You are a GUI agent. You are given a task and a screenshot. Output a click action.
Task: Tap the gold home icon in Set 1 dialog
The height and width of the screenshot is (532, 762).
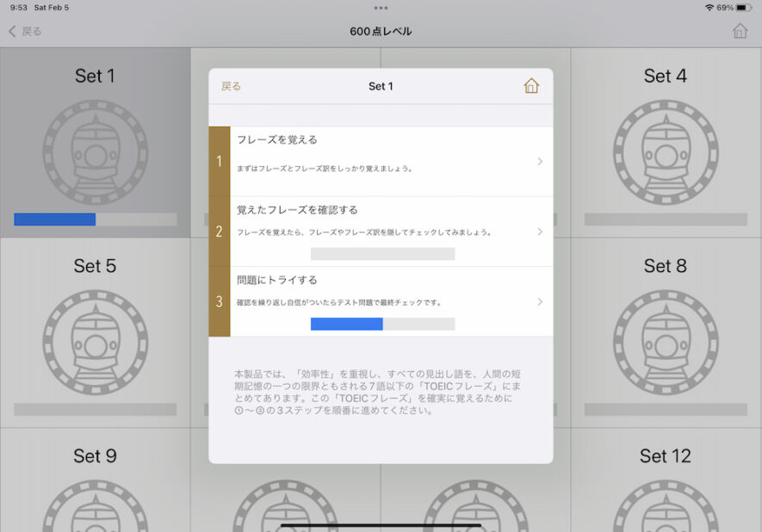[x=531, y=86]
